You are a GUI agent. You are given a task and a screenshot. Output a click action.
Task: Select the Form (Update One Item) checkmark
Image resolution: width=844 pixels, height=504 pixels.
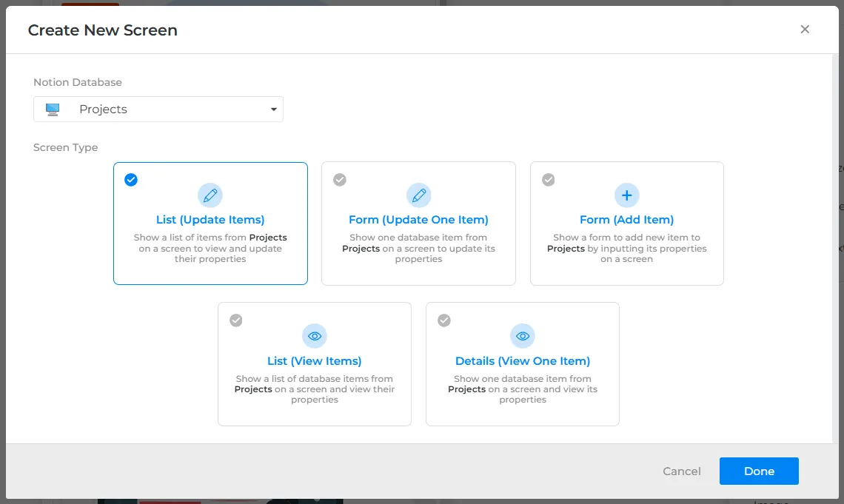(x=340, y=180)
